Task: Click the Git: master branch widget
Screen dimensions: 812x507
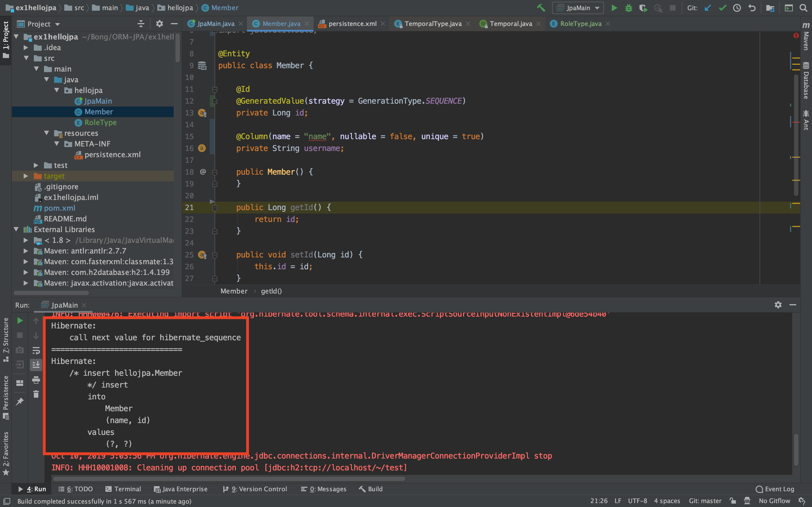Action: pos(705,501)
